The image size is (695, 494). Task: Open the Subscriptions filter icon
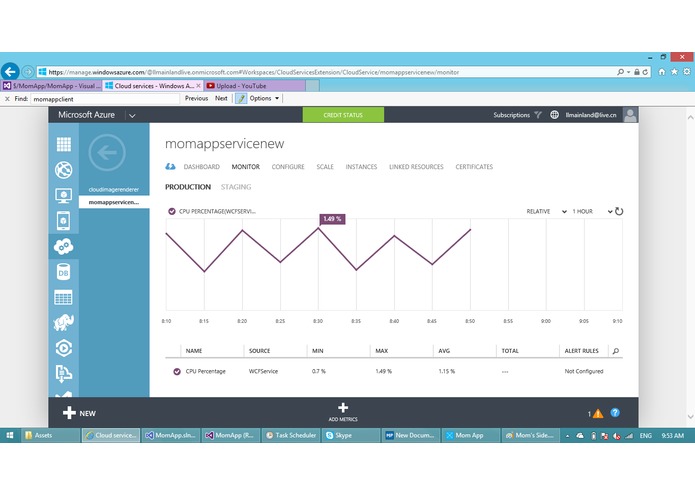pyautogui.click(x=538, y=115)
